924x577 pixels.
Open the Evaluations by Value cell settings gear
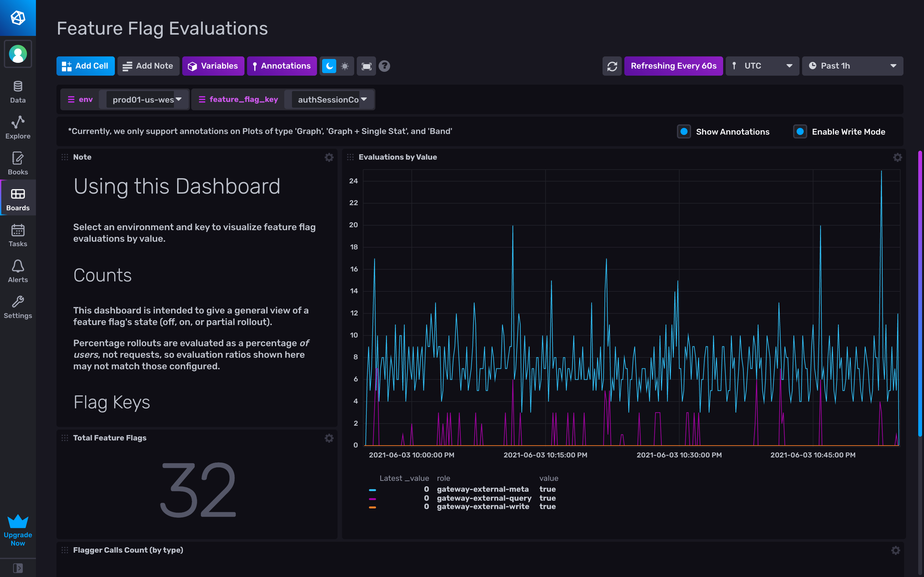(898, 157)
